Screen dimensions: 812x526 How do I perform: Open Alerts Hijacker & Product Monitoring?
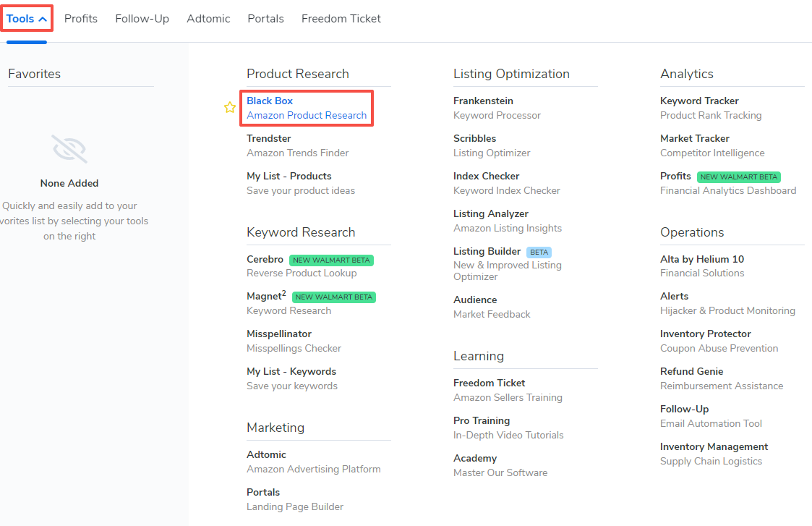pyautogui.click(x=727, y=303)
